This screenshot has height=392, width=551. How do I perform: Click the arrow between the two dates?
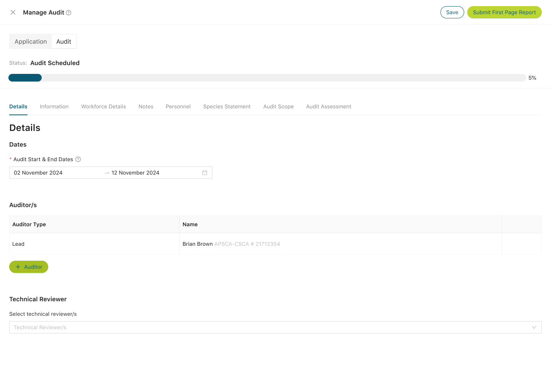pos(107,173)
